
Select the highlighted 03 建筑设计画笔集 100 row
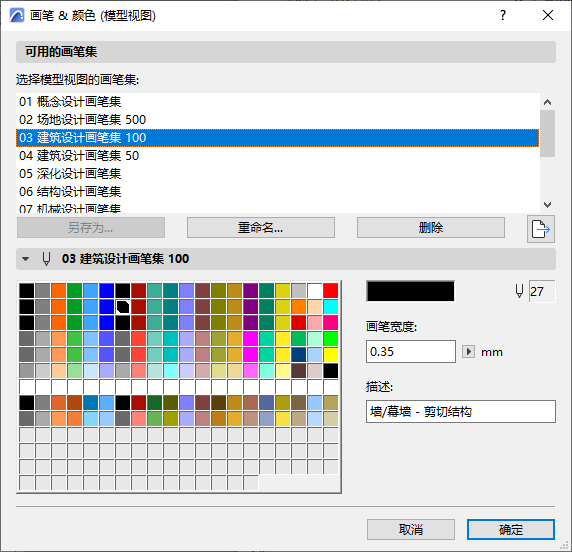click(277, 138)
